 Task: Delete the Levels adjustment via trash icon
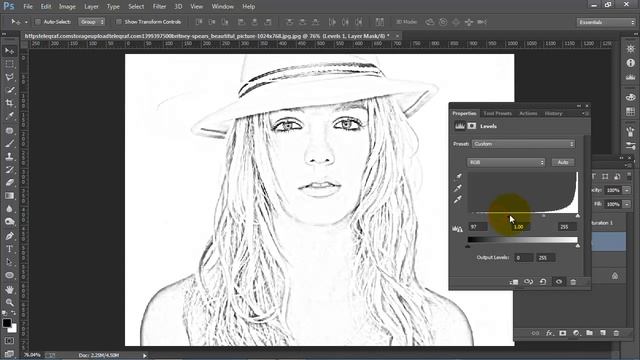pyautogui.click(x=573, y=282)
